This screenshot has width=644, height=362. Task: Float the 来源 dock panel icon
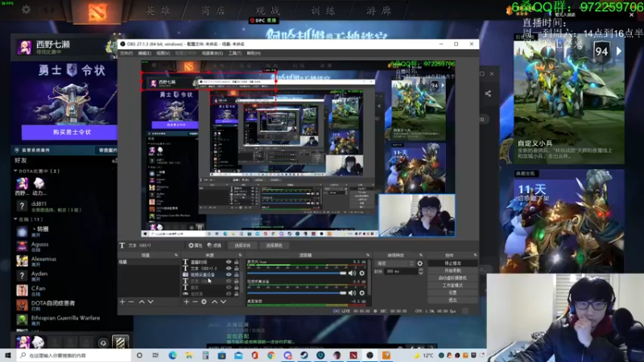tap(240, 255)
